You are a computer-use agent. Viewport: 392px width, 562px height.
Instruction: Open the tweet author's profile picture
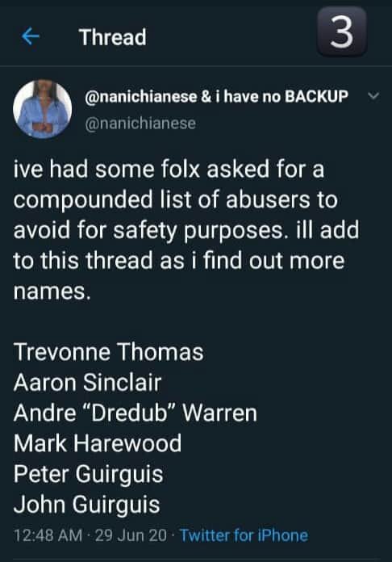(42, 109)
